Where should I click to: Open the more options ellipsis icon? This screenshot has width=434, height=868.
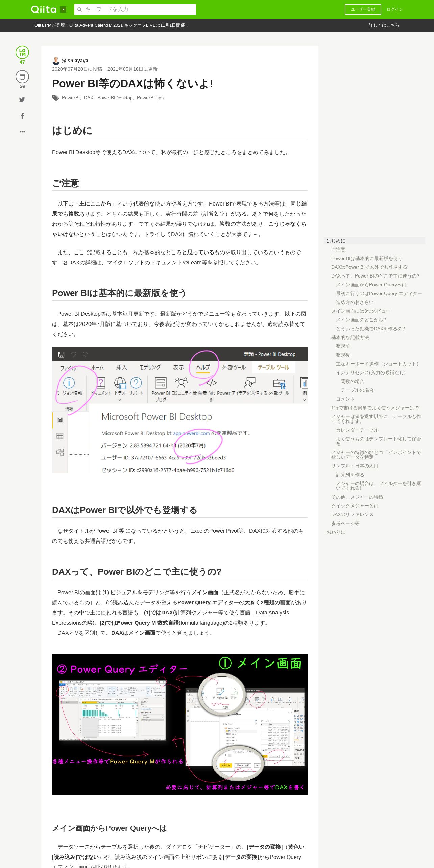tap(22, 132)
